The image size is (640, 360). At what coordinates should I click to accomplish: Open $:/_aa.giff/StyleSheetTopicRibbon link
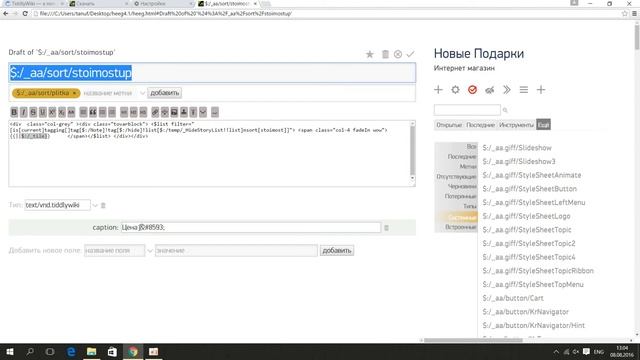tap(538, 271)
